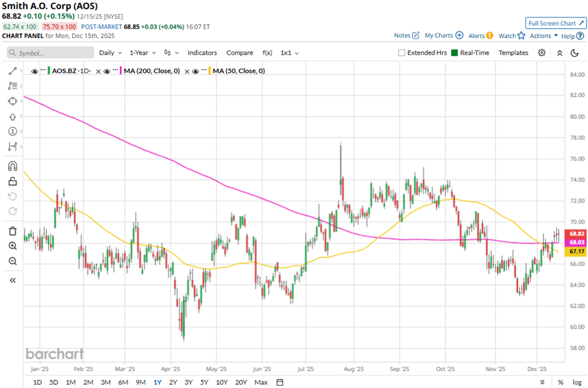Collapse the left drawing toolbar
This screenshot has width=588, height=388.
click(13, 281)
